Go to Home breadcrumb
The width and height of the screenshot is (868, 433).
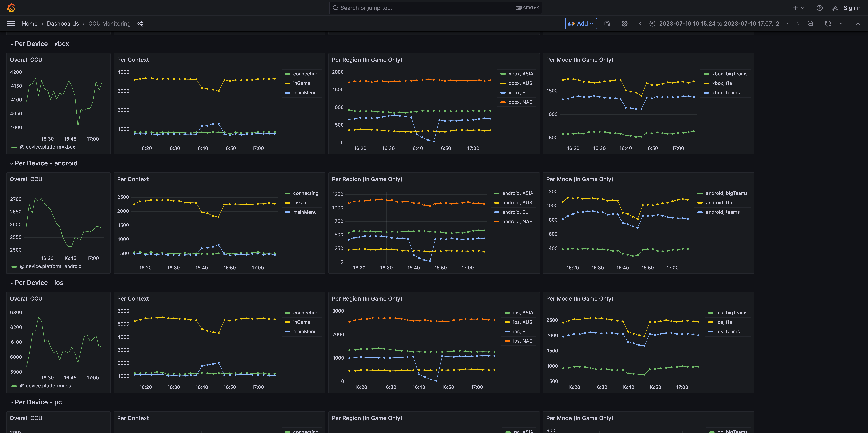point(30,24)
